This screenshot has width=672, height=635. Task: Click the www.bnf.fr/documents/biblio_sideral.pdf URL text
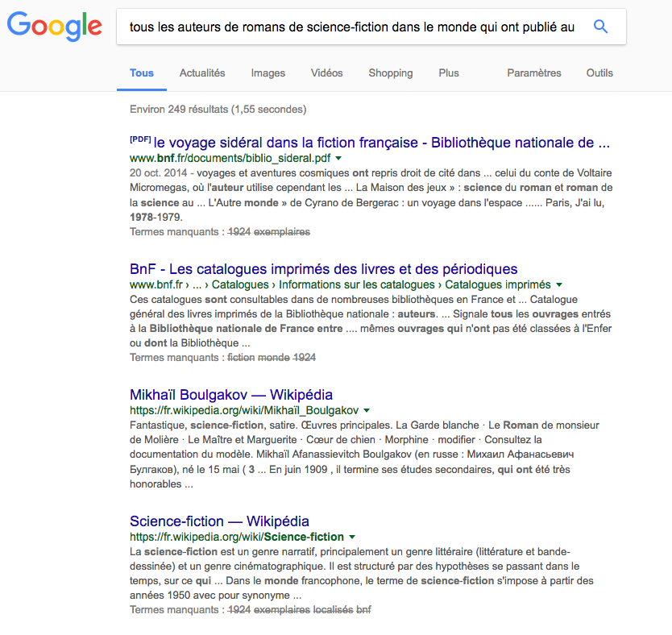(x=230, y=158)
